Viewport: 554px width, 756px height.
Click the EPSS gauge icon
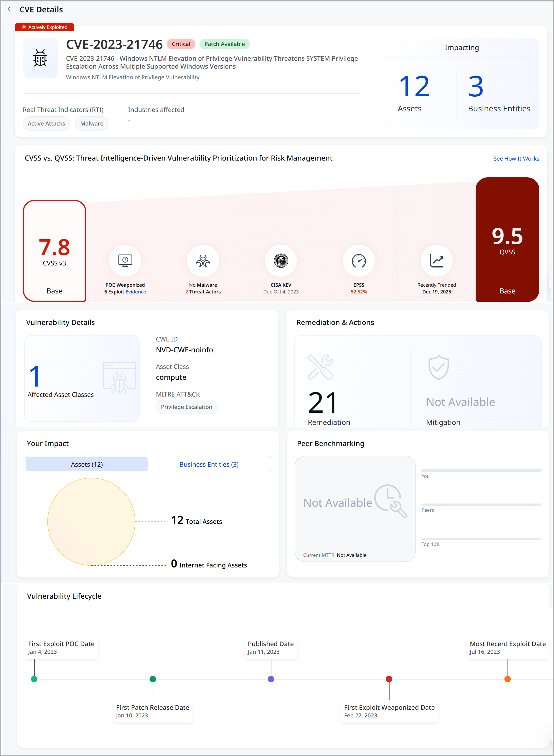click(x=359, y=261)
